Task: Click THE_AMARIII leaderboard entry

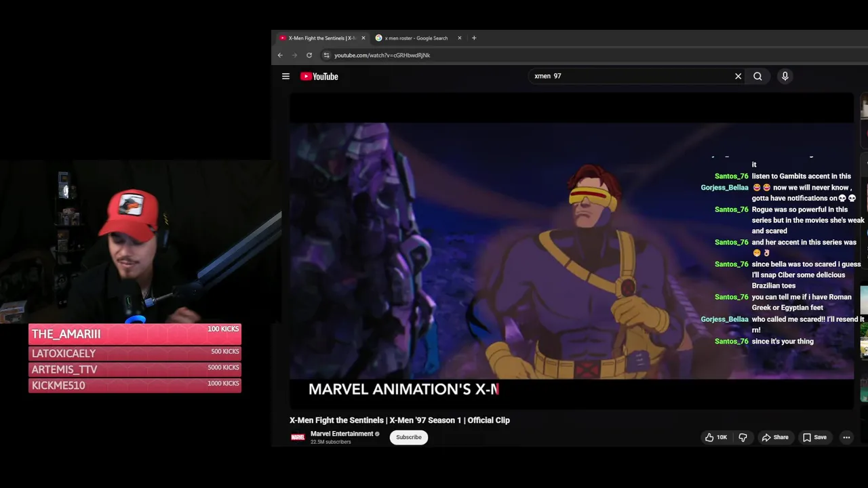Action: tap(135, 333)
